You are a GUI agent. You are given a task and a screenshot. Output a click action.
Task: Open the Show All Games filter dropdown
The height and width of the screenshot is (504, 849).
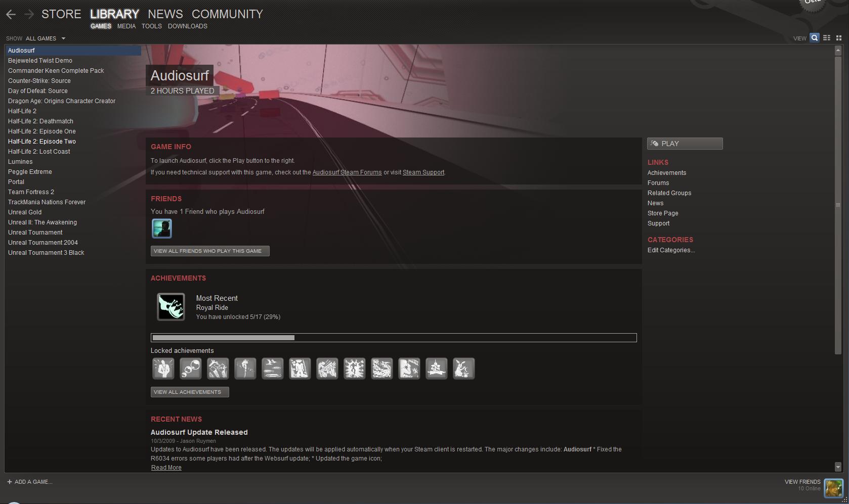(46, 38)
